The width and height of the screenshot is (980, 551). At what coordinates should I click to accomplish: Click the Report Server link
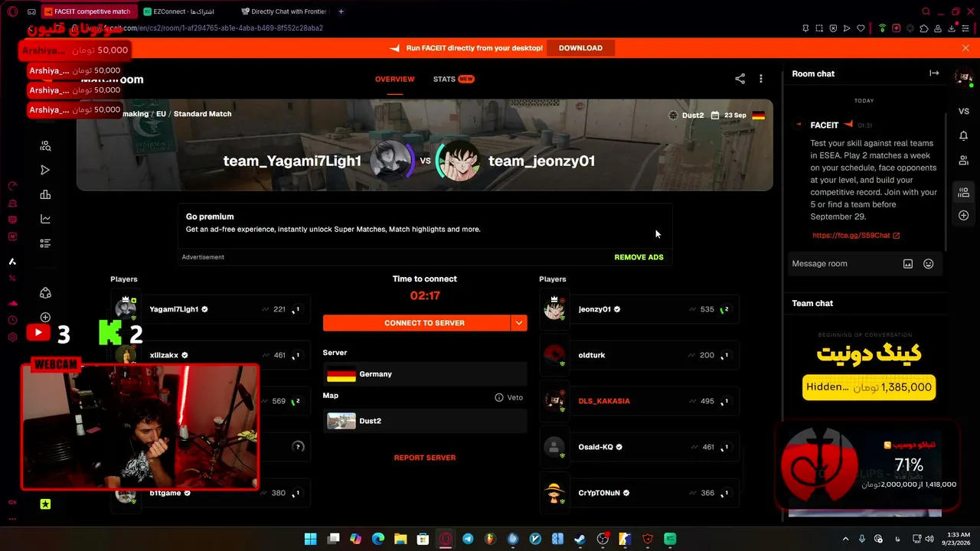point(425,458)
